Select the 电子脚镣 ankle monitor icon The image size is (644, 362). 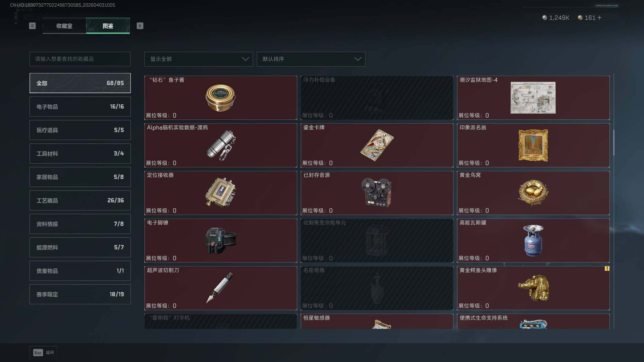pyautogui.click(x=220, y=240)
